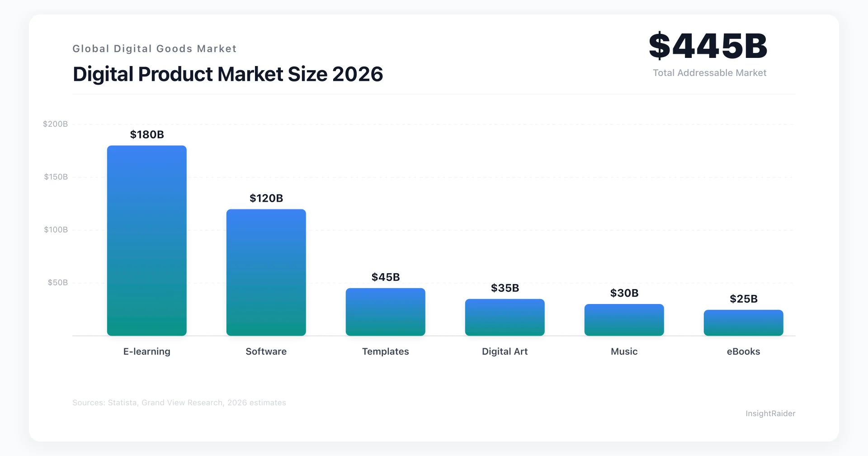868x456 pixels.
Task: Click the $50B gridline label
Action: coord(57,282)
